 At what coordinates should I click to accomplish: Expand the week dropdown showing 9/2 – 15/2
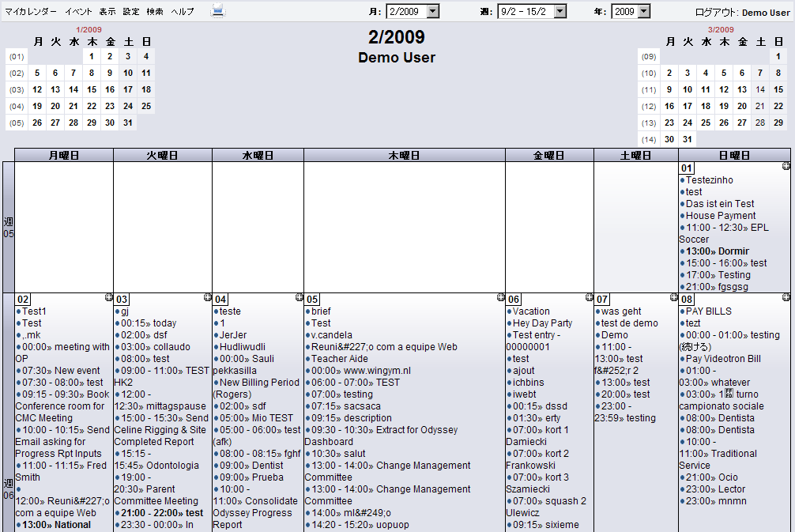[532, 11]
